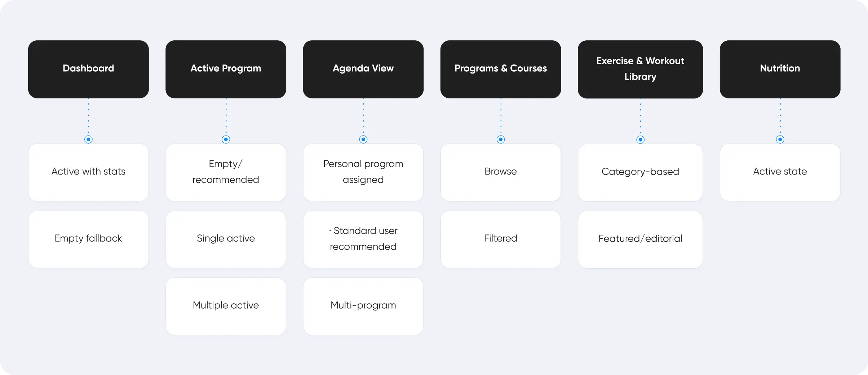This screenshot has width=868, height=375.
Task: Select the Dashboard header block
Action: [88, 69]
